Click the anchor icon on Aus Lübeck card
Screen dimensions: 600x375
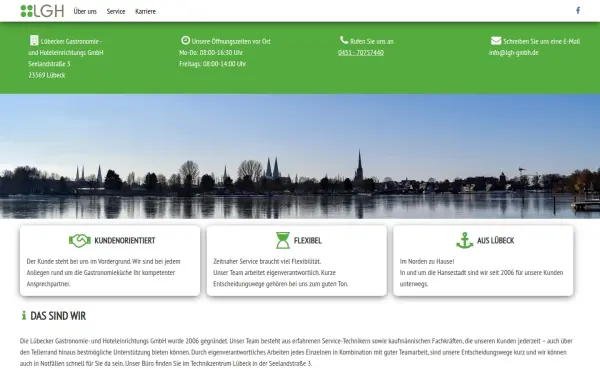[x=465, y=240]
